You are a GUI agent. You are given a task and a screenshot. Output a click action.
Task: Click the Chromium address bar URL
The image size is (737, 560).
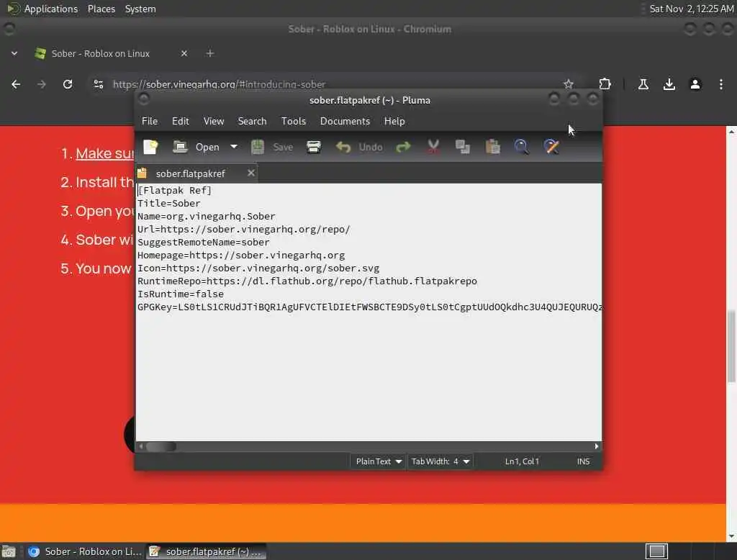(x=219, y=85)
